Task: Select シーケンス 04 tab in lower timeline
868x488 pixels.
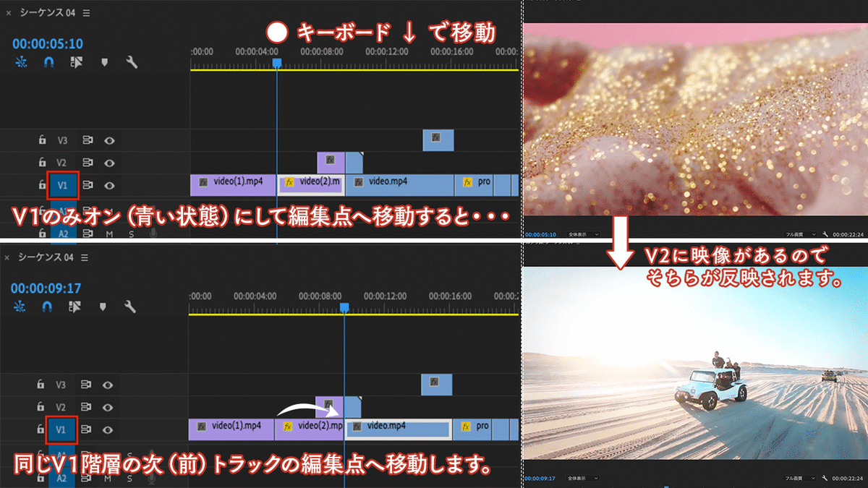Action: pyautogui.click(x=45, y=258)
